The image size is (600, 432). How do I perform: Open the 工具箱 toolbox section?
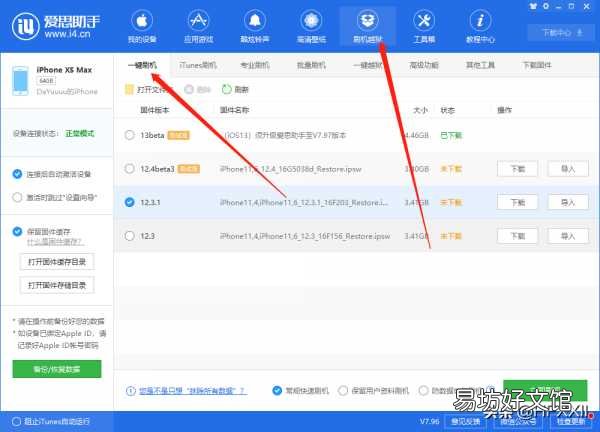point(424,26)
